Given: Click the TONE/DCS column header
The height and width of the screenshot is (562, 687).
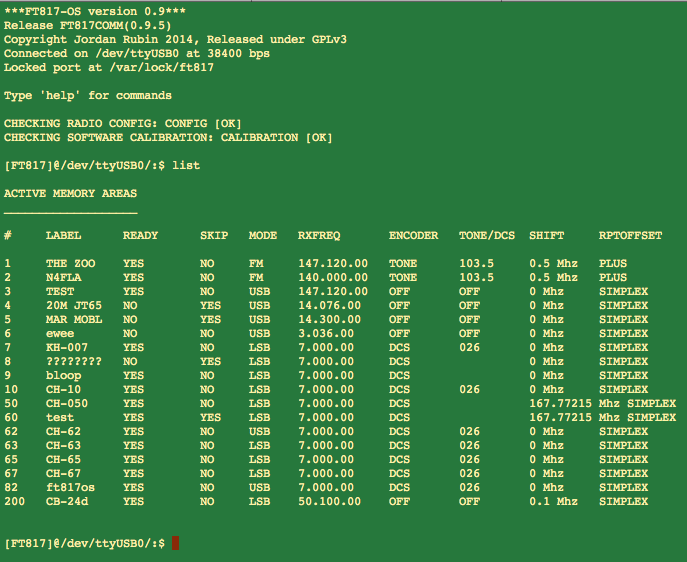Looking at the screenshot, I should click(487, 236).
